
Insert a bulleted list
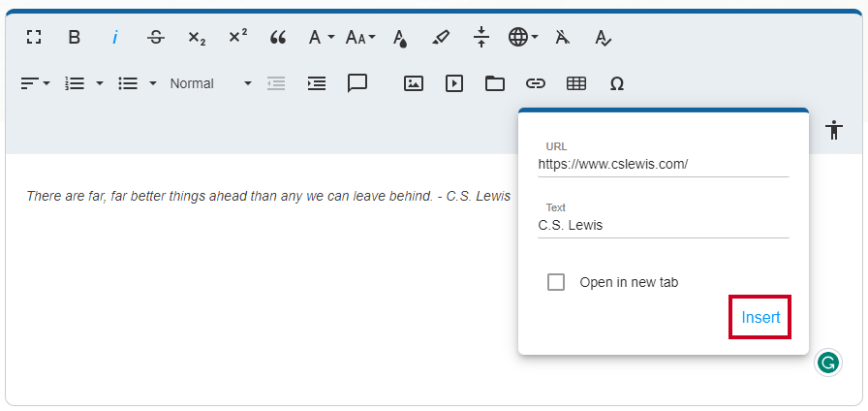point(128,83)
